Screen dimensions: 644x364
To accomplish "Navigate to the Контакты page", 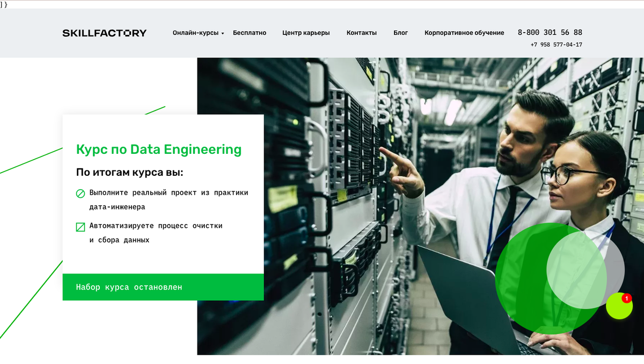I will point(362,32).
